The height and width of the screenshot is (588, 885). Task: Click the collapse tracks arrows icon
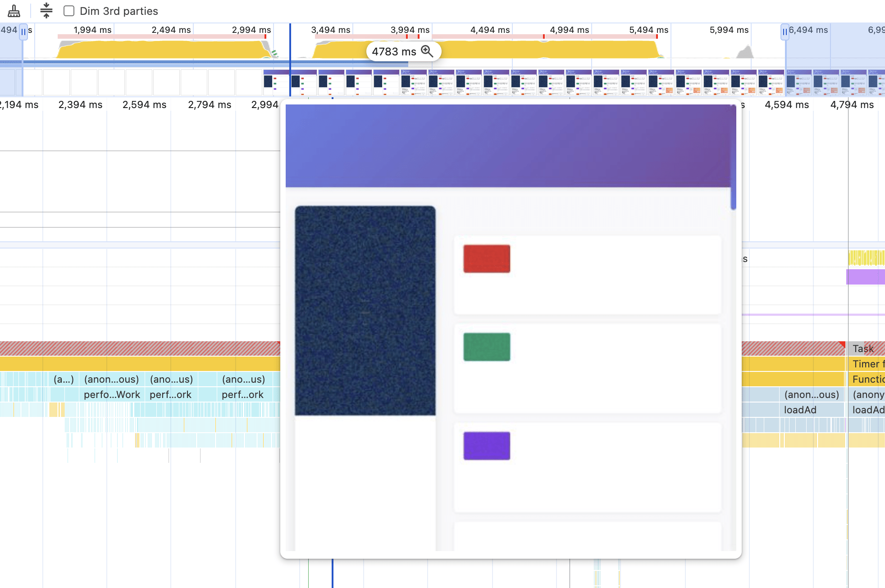46,11
